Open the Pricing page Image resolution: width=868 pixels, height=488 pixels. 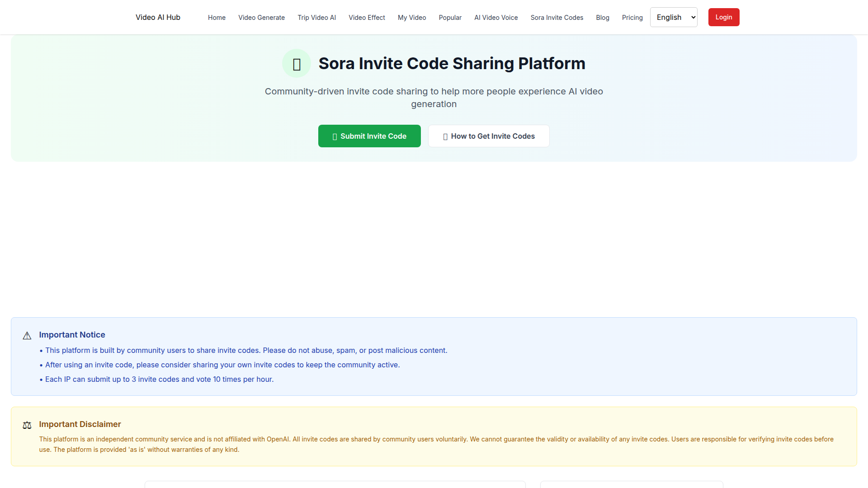tap(632, 18)
